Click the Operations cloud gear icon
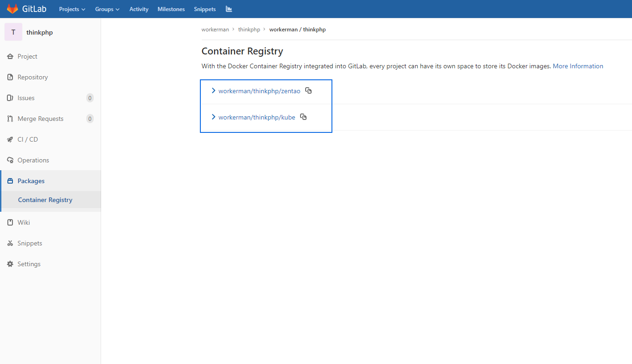This screenshot has height=364, width=632. point(10,160)
